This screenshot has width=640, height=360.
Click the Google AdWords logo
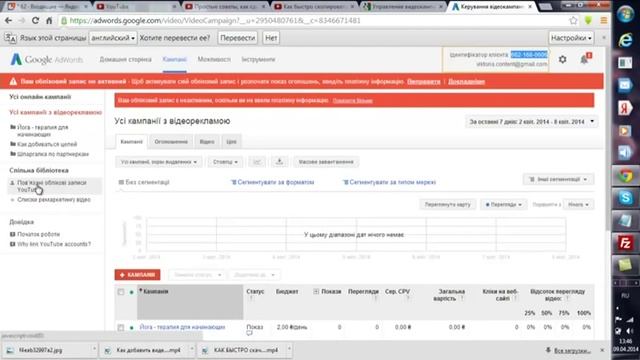47,60
